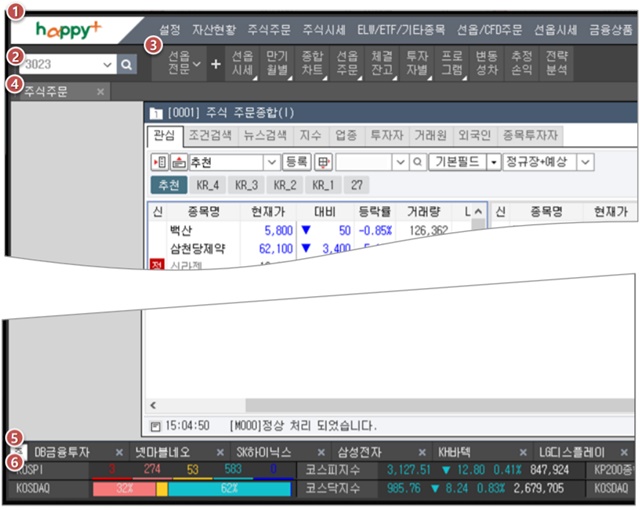
Task: Switch to the 외국인 tab
Action: pos(474,135)
